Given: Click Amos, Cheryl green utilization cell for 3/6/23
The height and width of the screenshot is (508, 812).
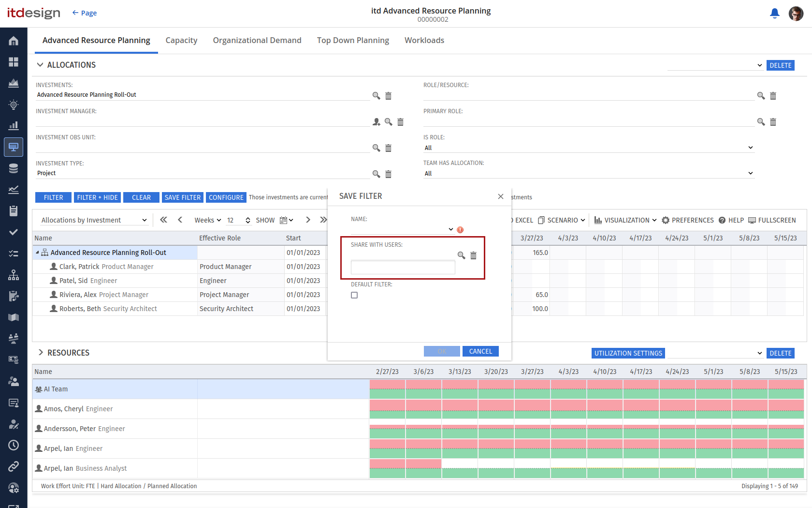Looking at the screenshot, I should [x=424, y=414].
